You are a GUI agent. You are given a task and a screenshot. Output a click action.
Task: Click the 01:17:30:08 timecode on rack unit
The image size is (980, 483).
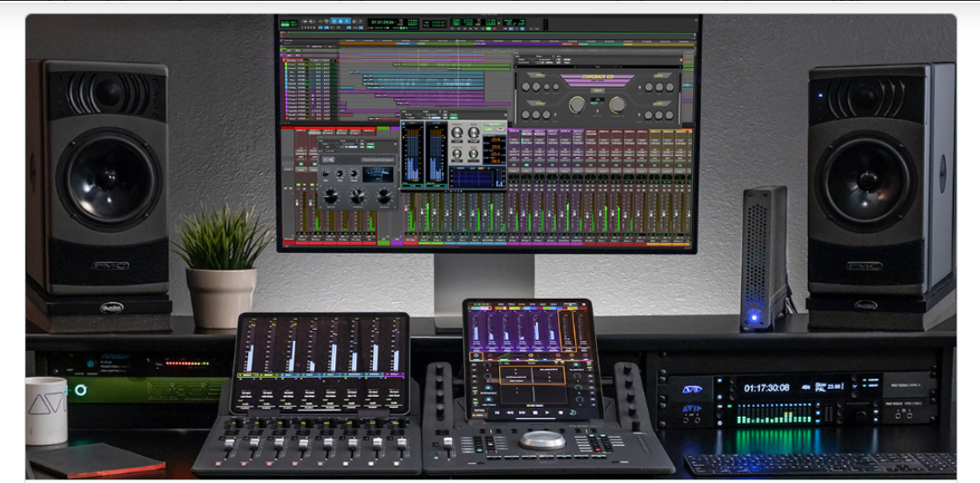[x=766, y=389]
